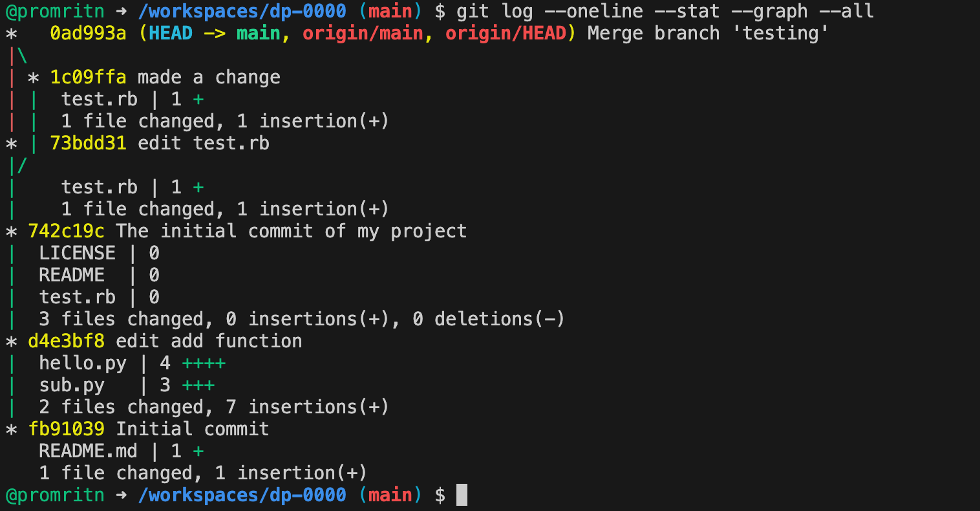Click commit hash 1c09ffa
The image size is (980, 511).
(88, 77)
